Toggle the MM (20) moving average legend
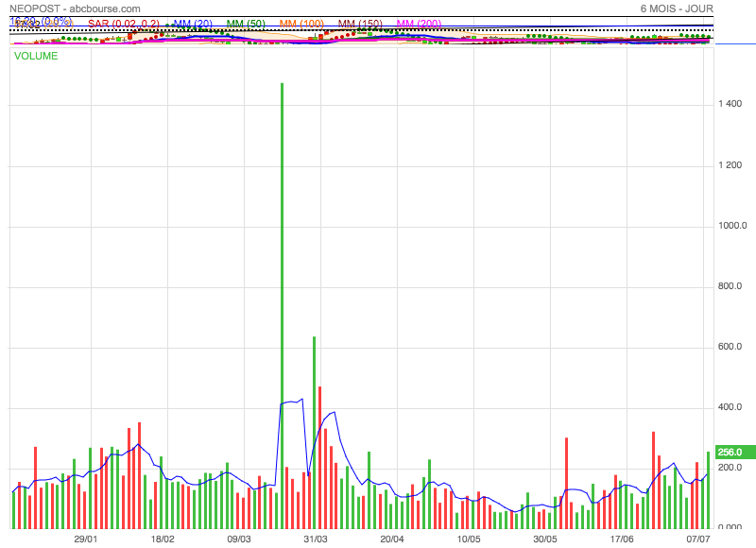This screenshot has width=756, height=548. pos(192,23)
